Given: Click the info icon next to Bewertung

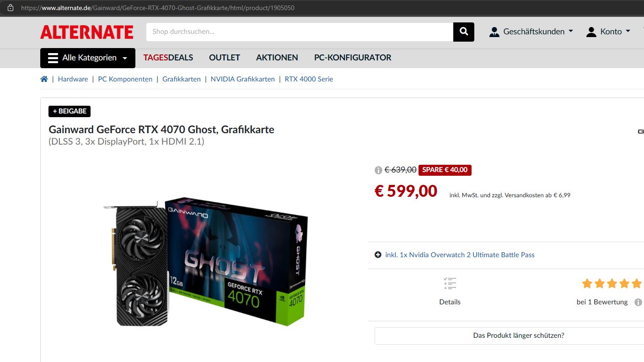Looking at the screenshot, I should pyautogui.click(x=638, y=303).
